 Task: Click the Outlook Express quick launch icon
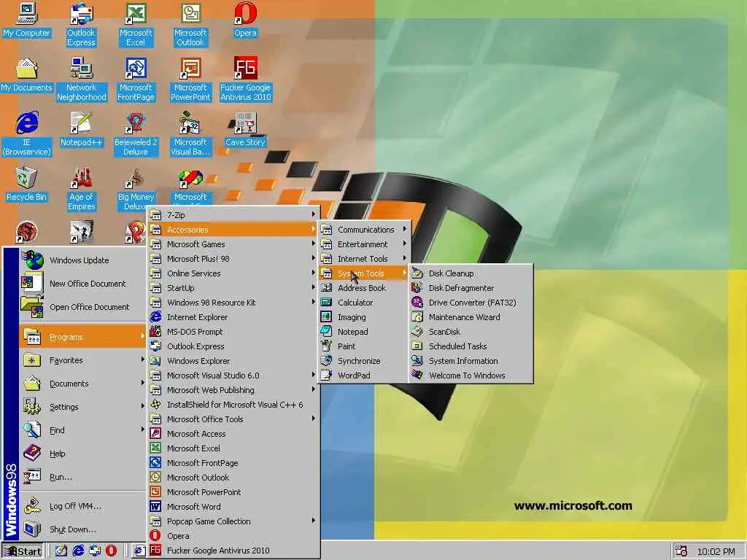(x=95, y=551)
